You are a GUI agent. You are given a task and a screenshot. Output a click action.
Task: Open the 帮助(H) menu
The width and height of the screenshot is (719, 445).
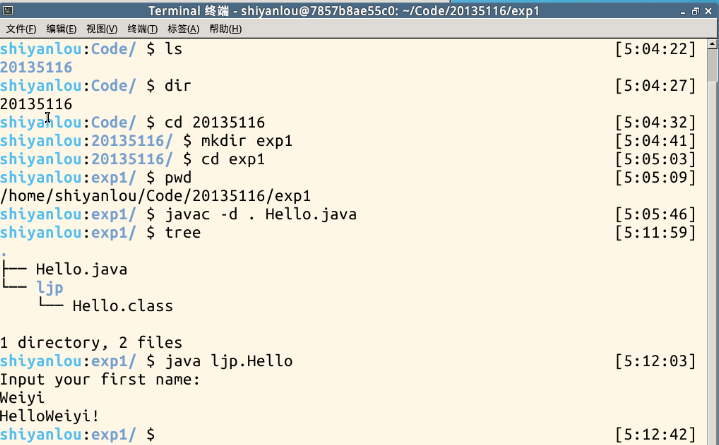pyautogui.click(x=225, y=29)
